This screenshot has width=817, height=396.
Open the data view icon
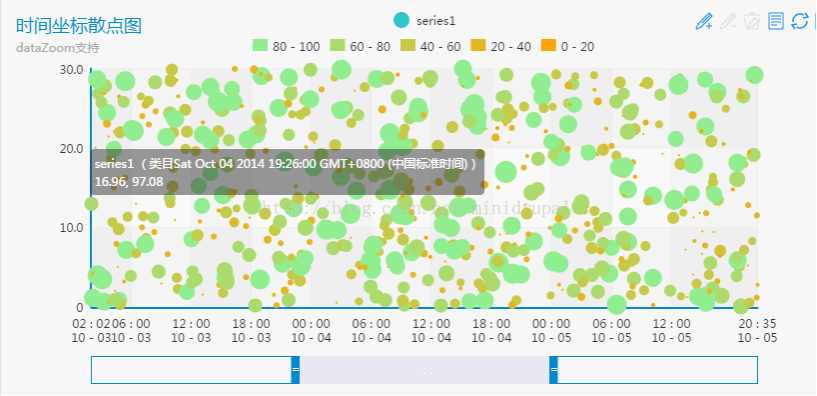(x=776, y=21)
